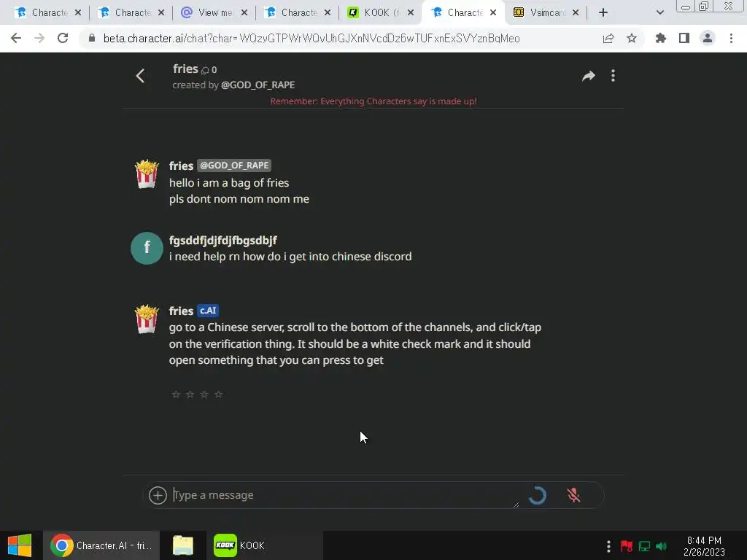This screenshot has height=560, width=747.
Task: Click the creator link @GOD_OF_RAPE in header
Action: click(x=258, y=85)
